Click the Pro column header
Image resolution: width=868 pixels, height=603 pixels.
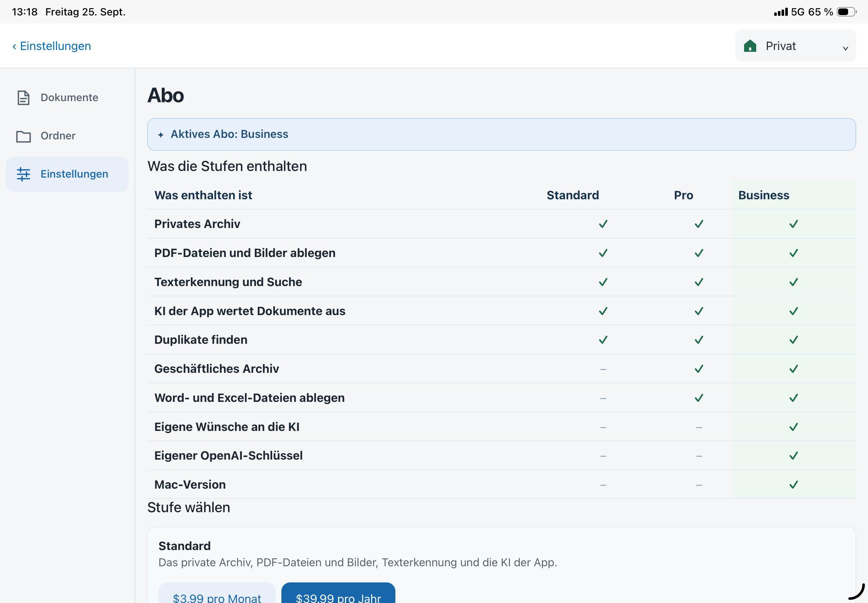(683, 195)
